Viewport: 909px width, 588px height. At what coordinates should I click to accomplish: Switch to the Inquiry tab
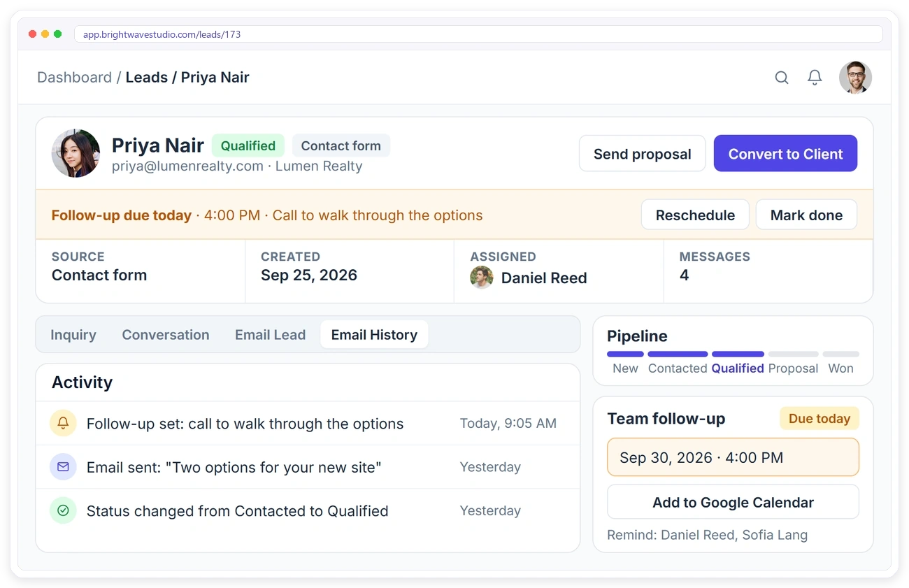(73, 335)
